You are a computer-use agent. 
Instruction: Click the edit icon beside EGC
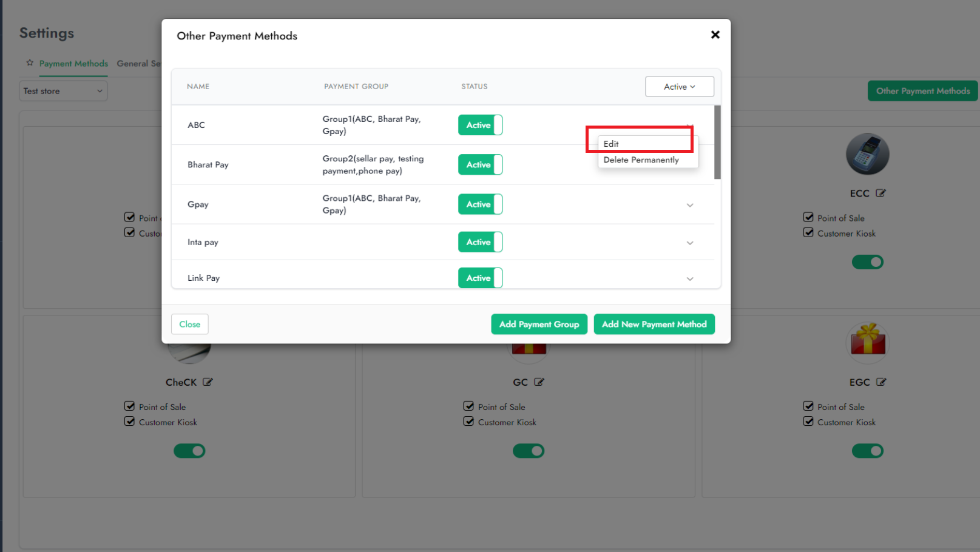[881, 382]
